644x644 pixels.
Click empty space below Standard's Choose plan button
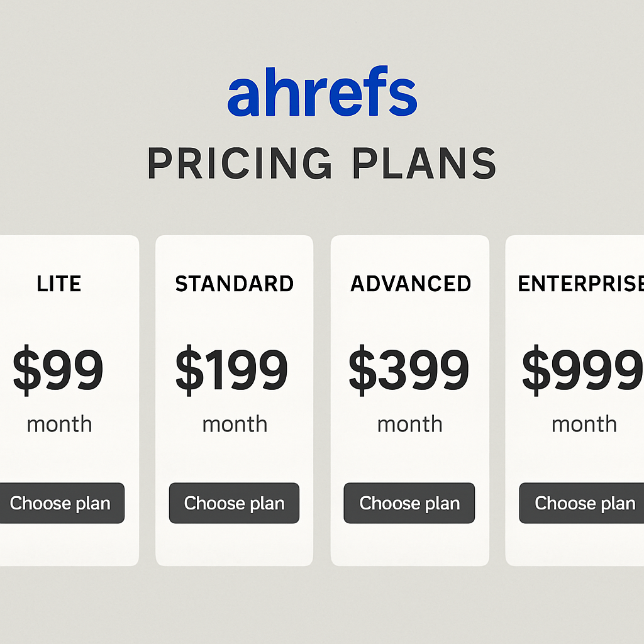pyautogui.click(x=235, y=545)
